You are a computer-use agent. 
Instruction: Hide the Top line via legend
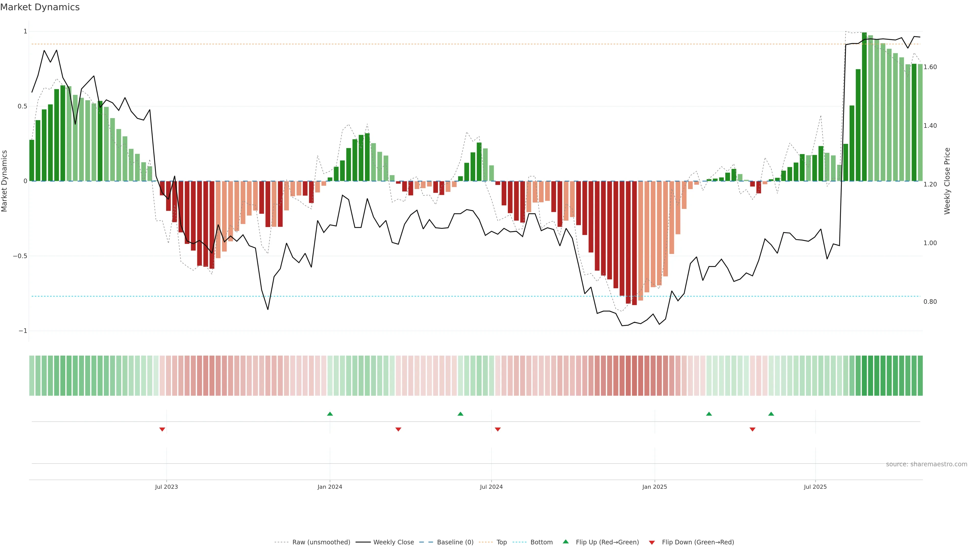(x=501, y=542)
